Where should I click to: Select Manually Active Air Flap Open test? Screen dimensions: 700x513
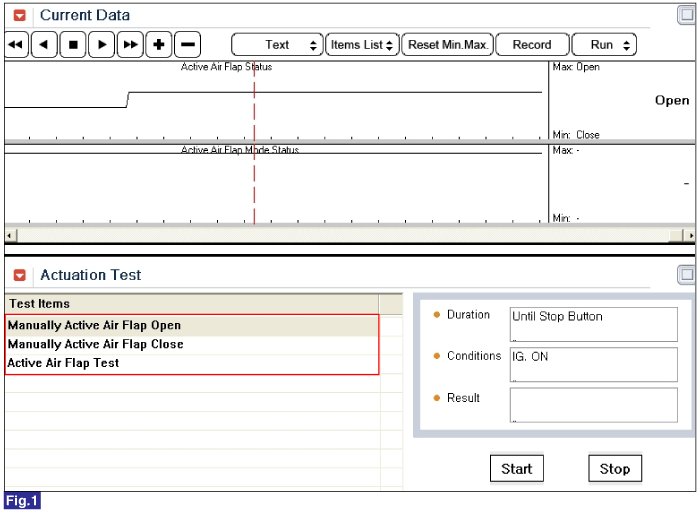pos(94,325)
